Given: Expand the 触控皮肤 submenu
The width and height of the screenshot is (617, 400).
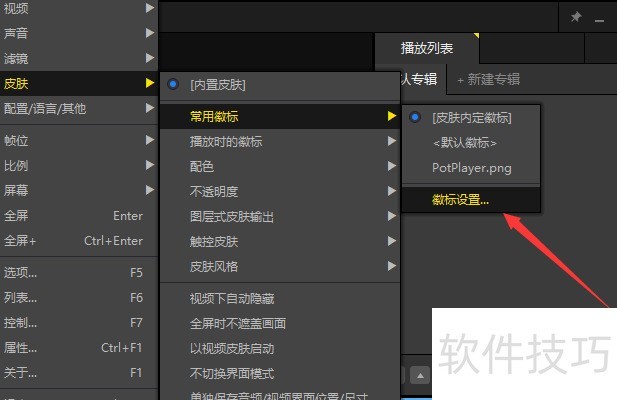Looking at the screenshot, I should [280, 241].
